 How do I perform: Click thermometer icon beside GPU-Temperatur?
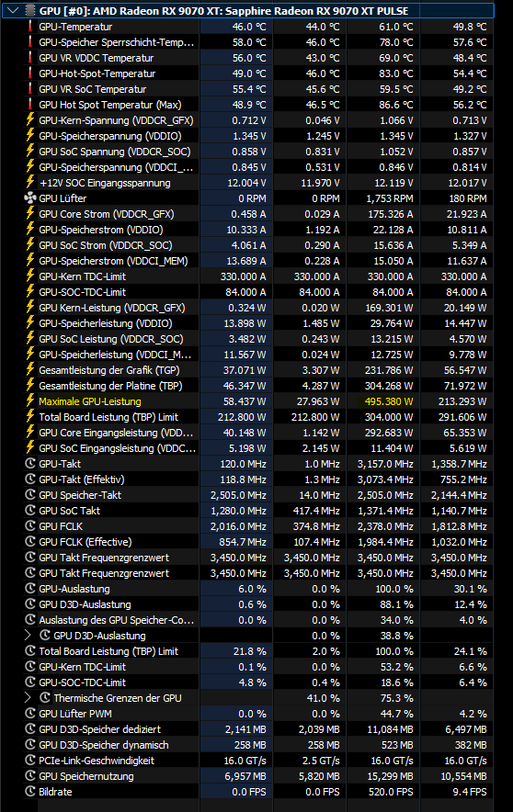pyautogui.click(x=30, y=27)
